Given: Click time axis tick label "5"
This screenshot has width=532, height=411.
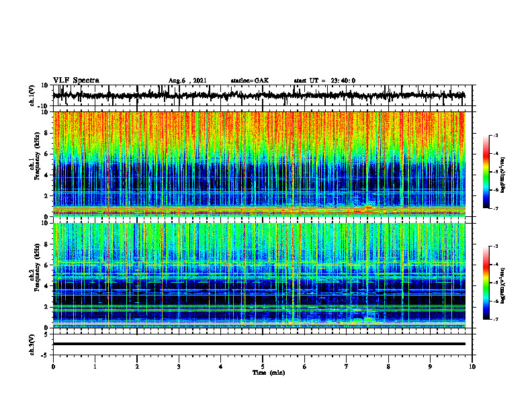Looking at the screenshot, I should [263, 367].
